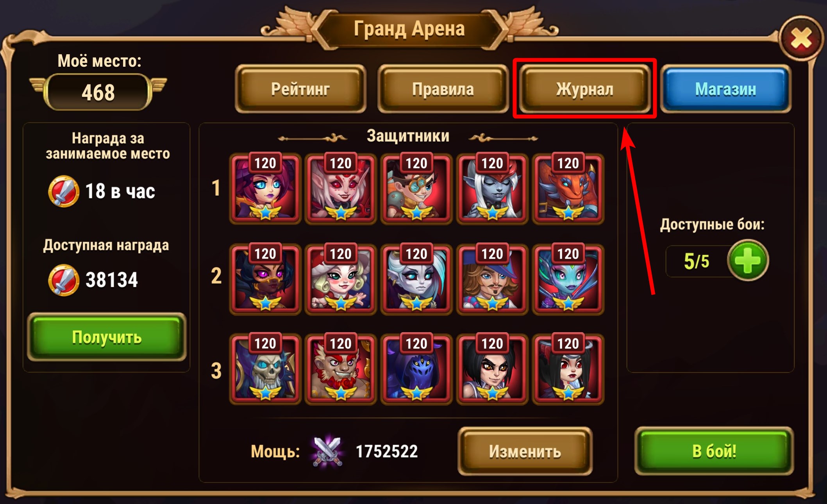Select the orange dragon hero in team 1
This screenshot has width=827, height=504.
click(568, 189)
